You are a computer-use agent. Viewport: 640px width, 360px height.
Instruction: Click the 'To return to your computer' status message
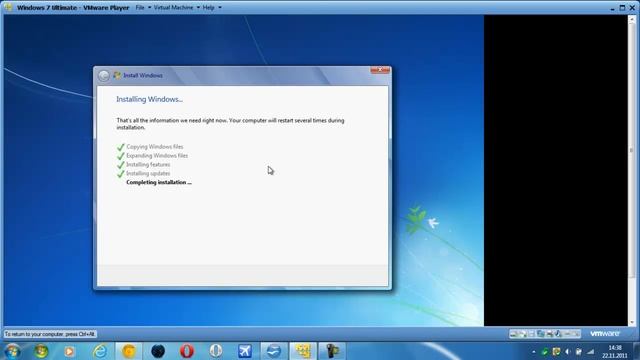tap(50, 334)
